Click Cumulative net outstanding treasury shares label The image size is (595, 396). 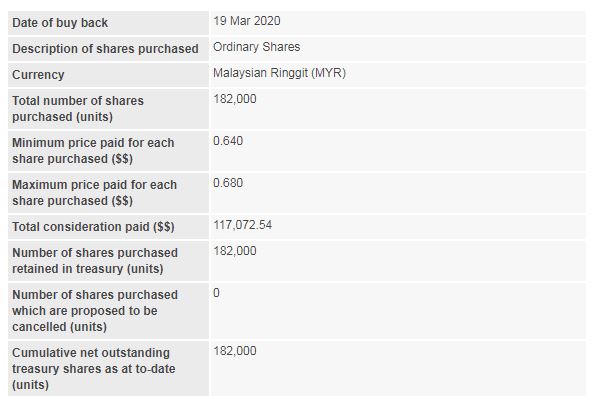point(94,369)
